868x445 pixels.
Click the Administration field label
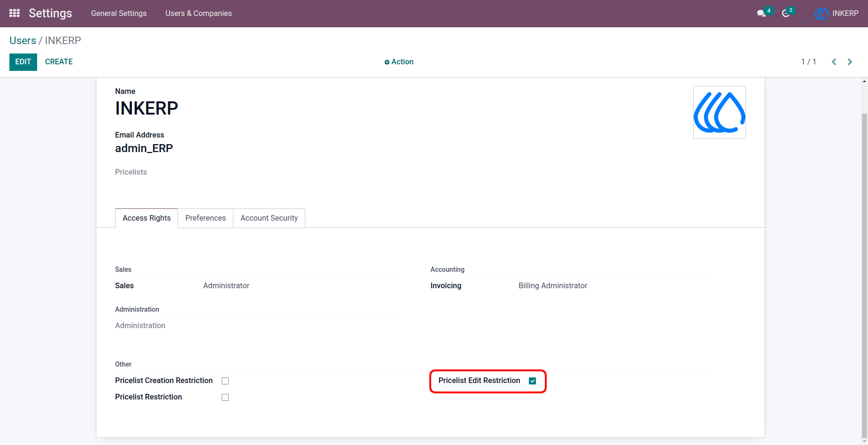coord(140,326)
